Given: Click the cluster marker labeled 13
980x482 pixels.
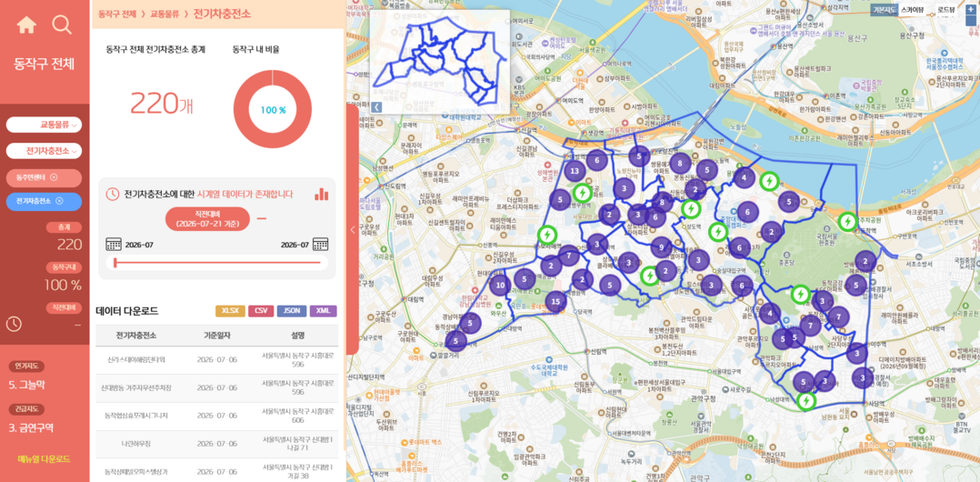Looking at the screenshot, I should click(575, 171).
